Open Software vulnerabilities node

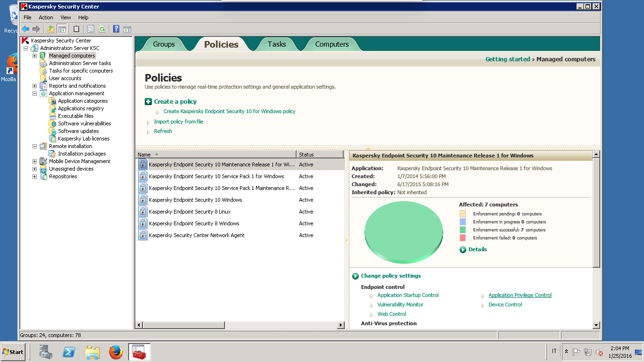[85, 123]
